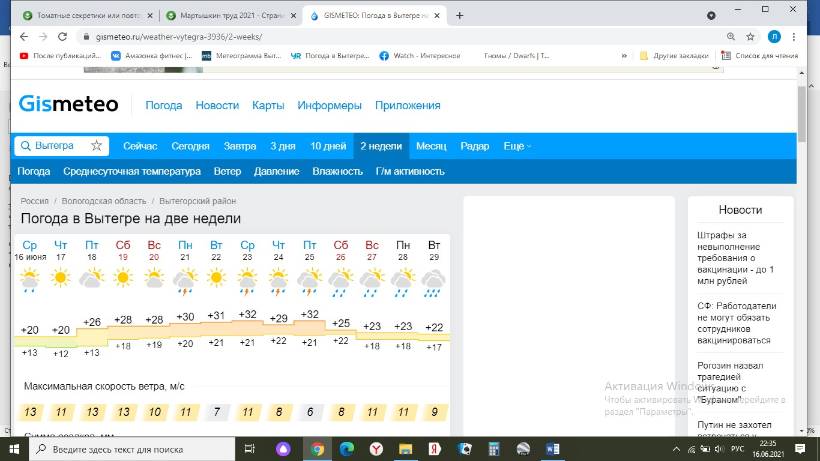Switch to Microsoft Edge in the taskbar
Viewport: 820px width, 461px height.
[x=347, y=449]
